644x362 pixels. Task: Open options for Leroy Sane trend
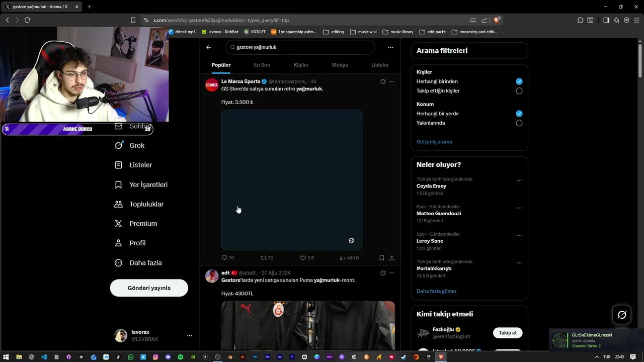519,235
